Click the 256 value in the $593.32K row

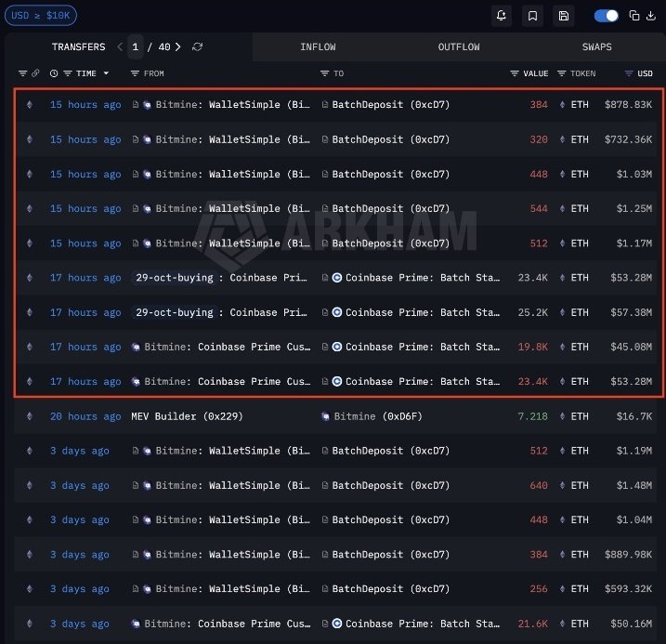[539, 589]
